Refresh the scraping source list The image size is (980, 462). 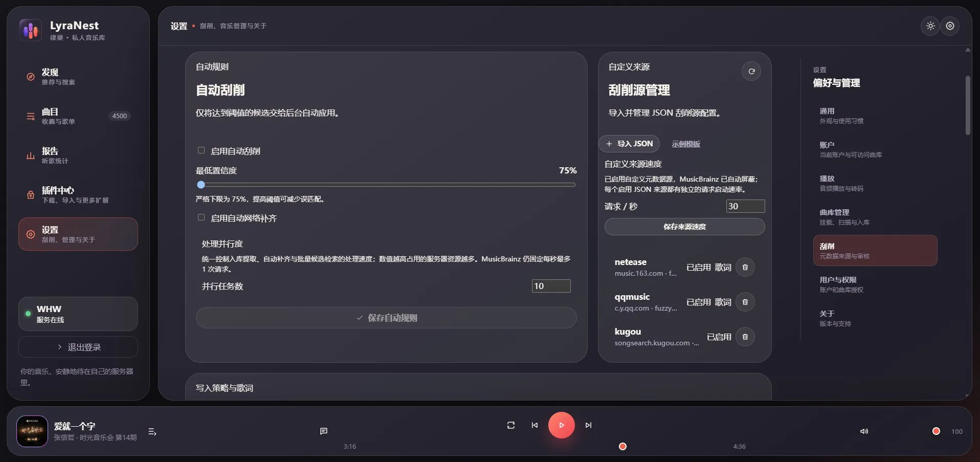pyautogui.click(x=751, y=72)
